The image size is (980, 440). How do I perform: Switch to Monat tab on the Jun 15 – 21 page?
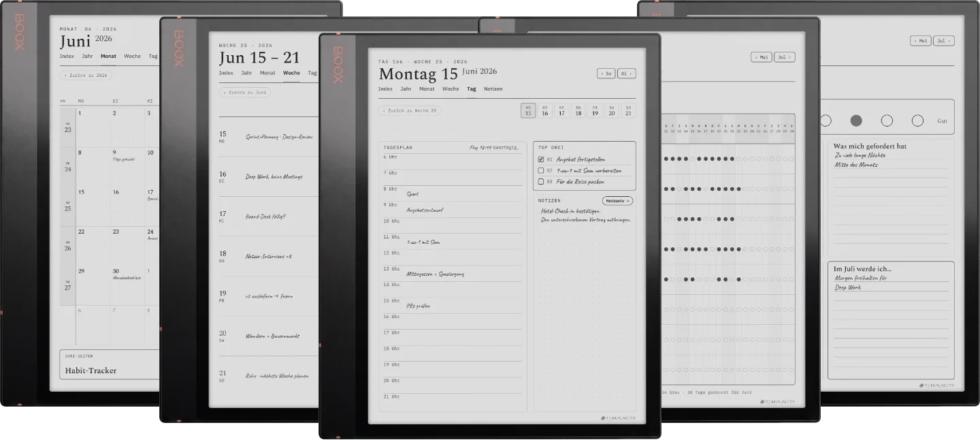267,73
